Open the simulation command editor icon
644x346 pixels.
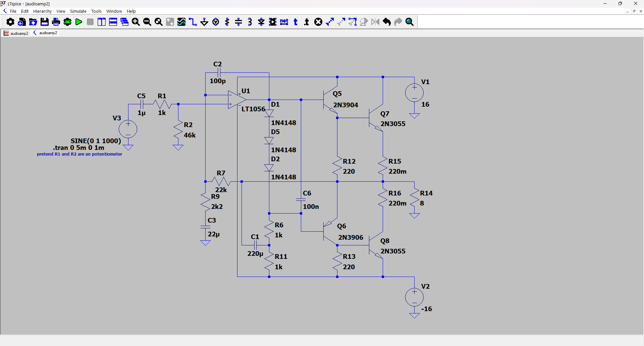pos(67,22)
